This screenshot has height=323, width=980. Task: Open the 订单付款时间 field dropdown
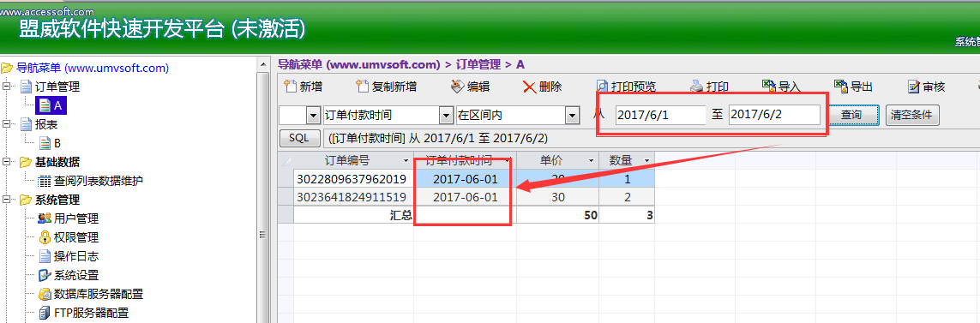coord(446,115)
